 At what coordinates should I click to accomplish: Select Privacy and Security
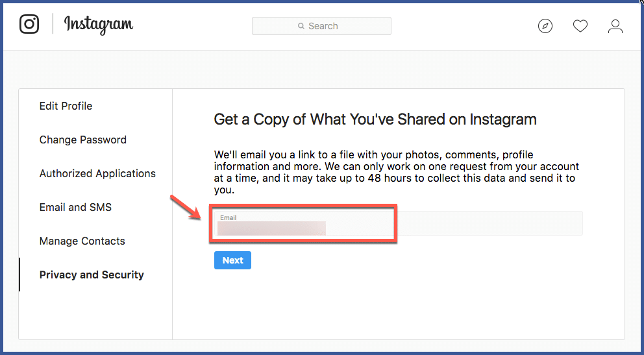click(92, 275)
